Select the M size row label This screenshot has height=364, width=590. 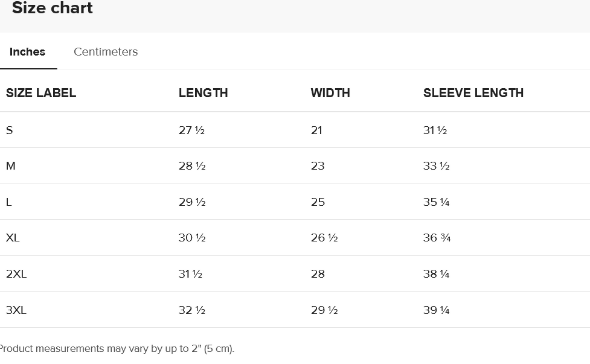(11, 166)
